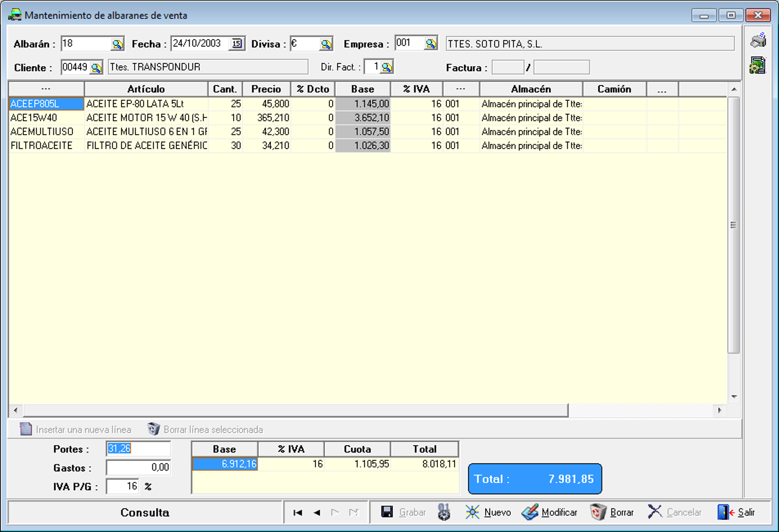Click the Nuevo button

489,513
